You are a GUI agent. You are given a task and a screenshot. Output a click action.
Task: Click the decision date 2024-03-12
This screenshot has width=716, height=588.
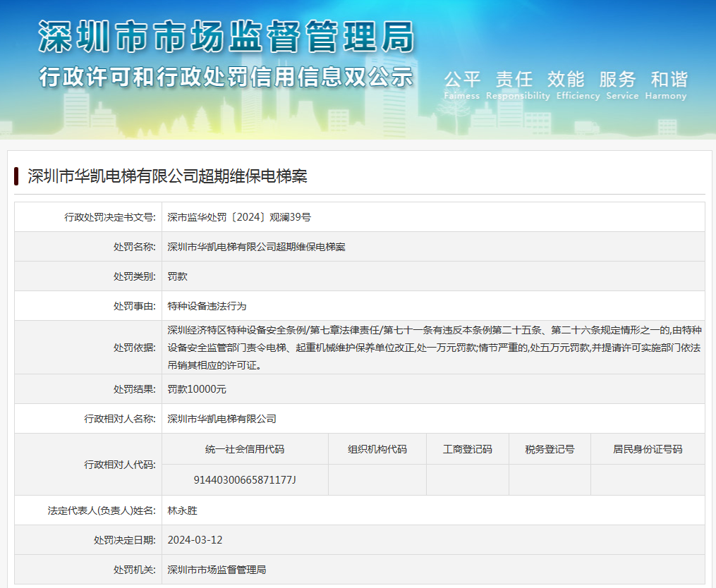pyautogui.click(x=195, y=540)
